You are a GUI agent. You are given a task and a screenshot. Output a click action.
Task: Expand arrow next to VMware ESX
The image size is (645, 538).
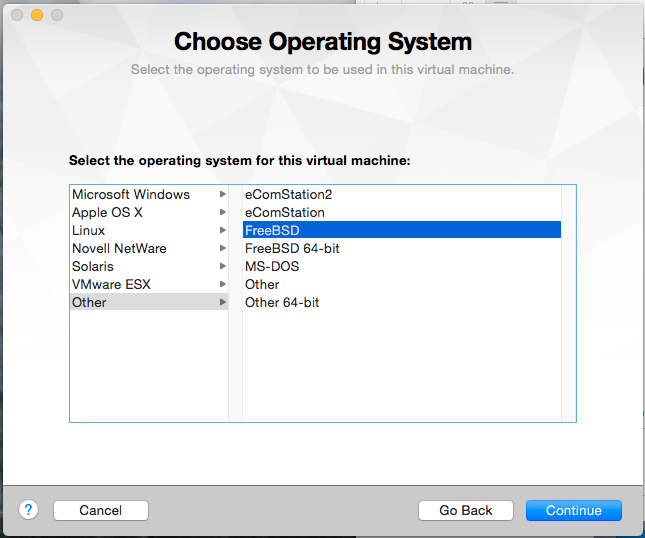[x=223, y=284]
